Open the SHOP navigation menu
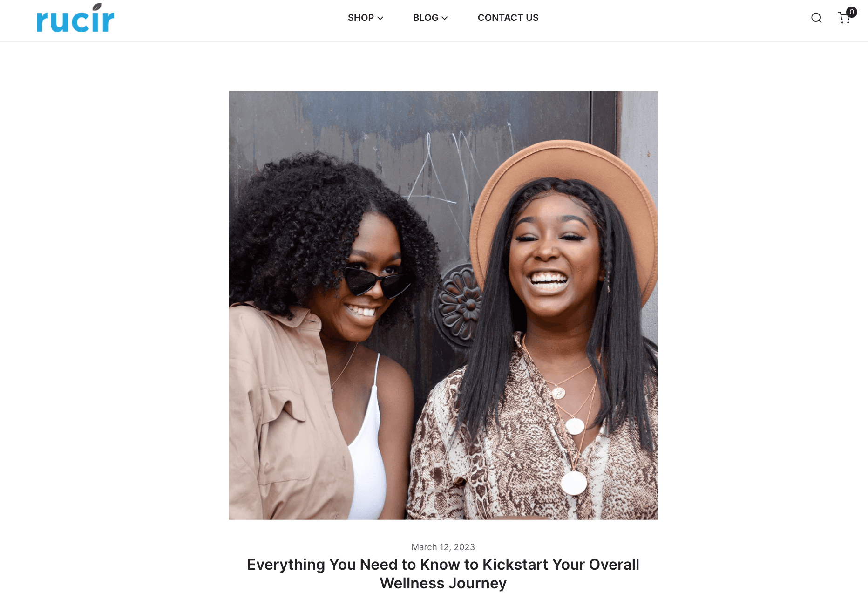The width and height of the screenshot is (868, 600). [x=366, y=18]
